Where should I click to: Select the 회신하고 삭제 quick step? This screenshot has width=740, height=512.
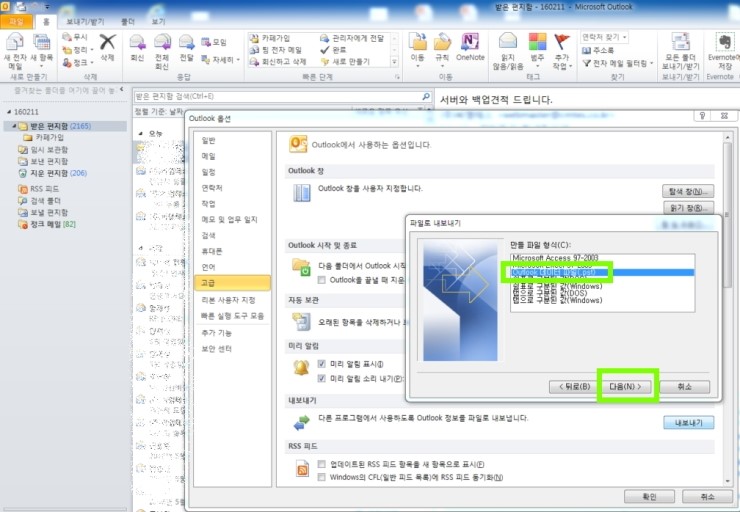[278, 61]
